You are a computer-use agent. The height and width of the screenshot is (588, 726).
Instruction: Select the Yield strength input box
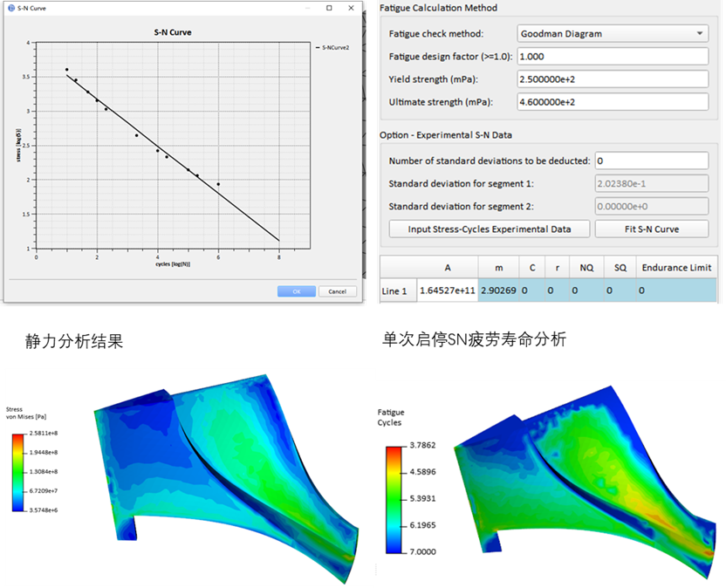click(x=612, y=79)
